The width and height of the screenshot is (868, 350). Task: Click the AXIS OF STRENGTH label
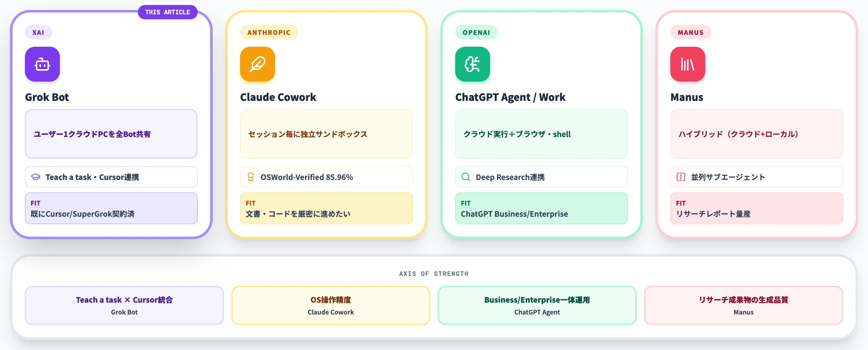[434, 274]
